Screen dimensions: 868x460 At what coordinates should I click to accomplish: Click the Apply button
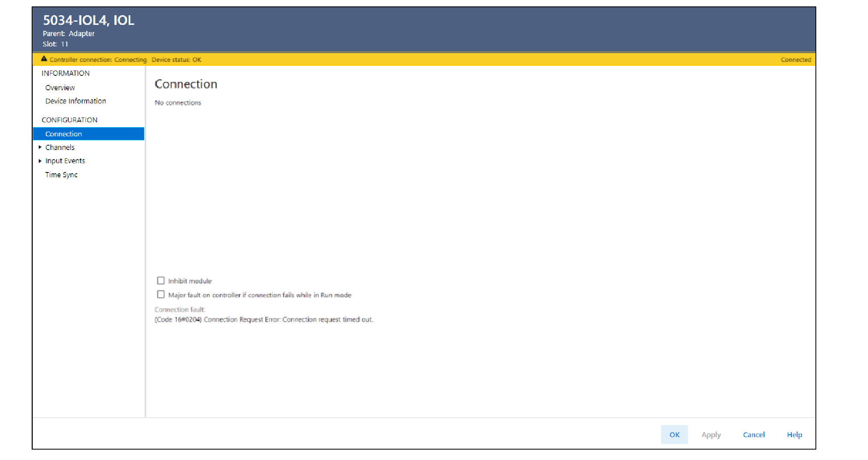711,434
